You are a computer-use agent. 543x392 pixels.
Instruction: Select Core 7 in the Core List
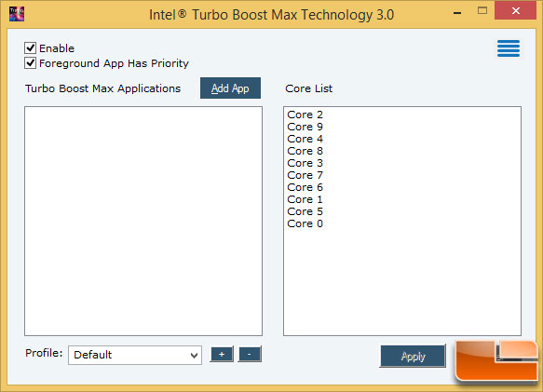click(305, 175)
